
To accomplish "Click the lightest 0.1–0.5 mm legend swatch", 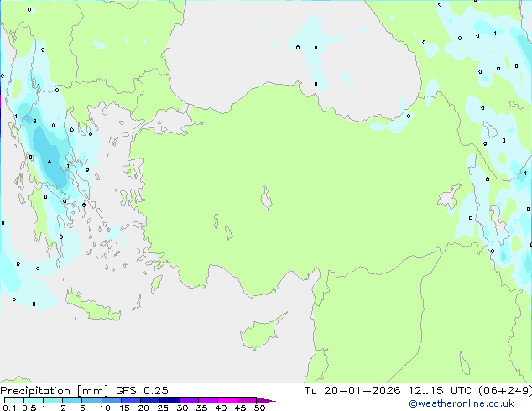I will coord(14,400).
